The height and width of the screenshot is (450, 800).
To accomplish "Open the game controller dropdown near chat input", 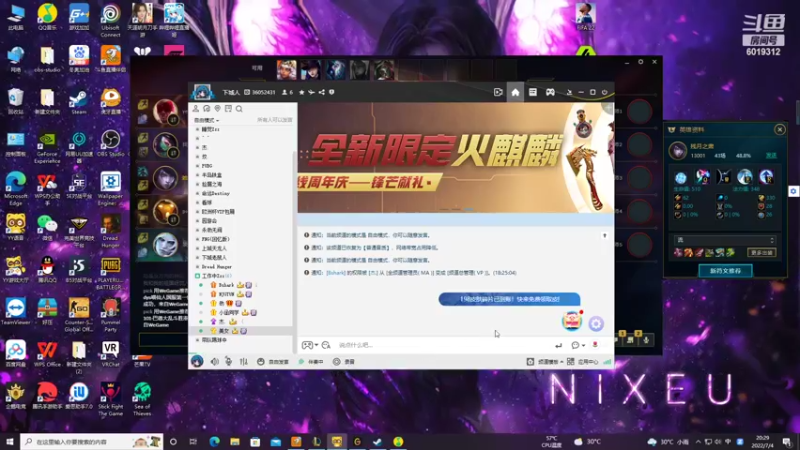I will pos(310,345).
